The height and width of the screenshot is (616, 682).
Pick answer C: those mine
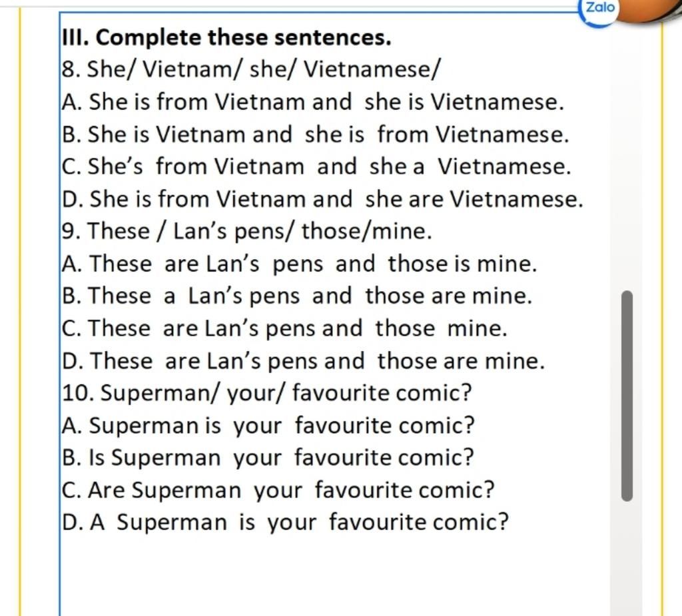[284, 328]
